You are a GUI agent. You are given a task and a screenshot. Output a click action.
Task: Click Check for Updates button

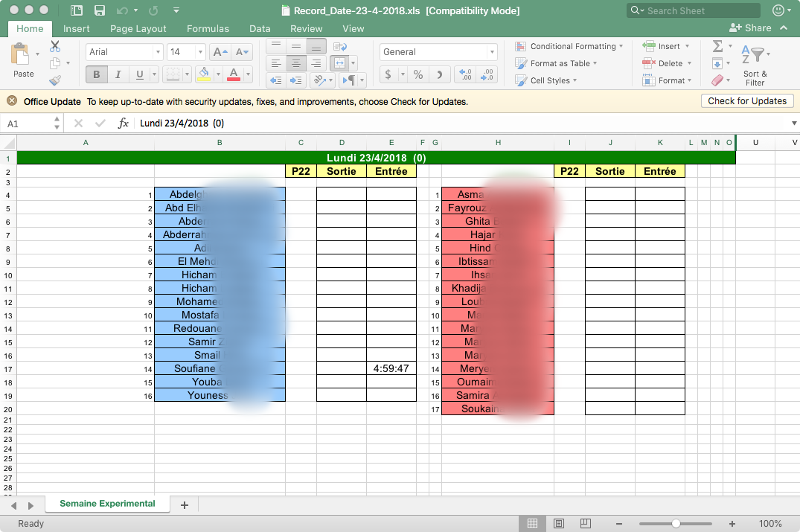(747, 101)
